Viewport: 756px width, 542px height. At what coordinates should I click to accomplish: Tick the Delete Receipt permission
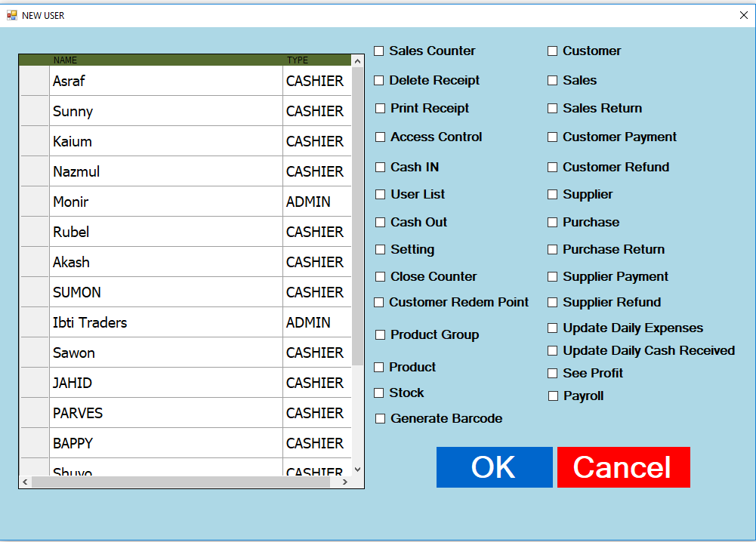coord(379,81)
